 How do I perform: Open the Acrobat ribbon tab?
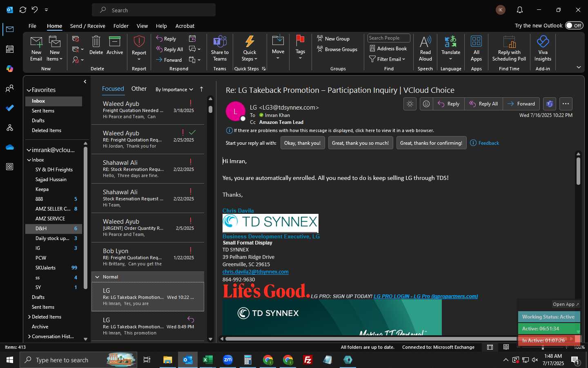[x=185, y=26]
